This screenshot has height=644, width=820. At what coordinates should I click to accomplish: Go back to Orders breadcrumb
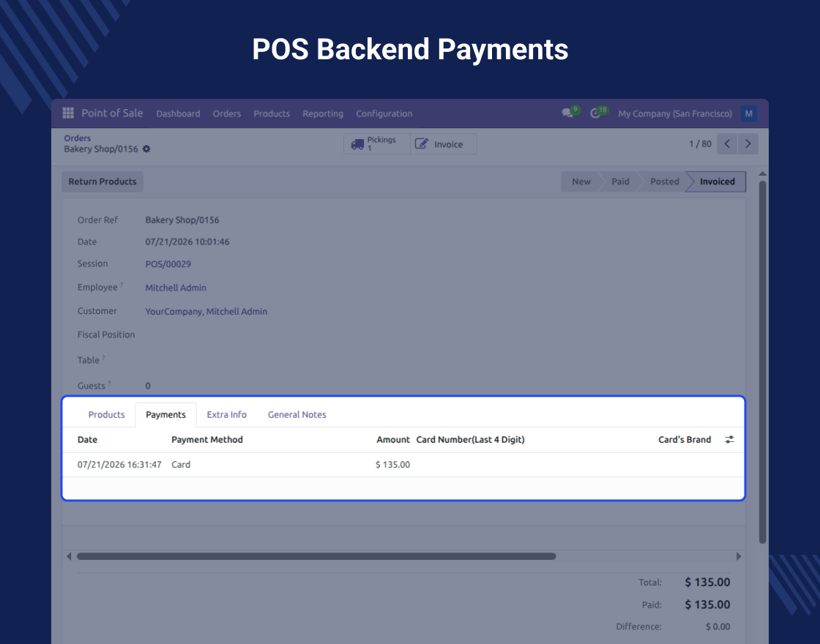tap(78, 138)
